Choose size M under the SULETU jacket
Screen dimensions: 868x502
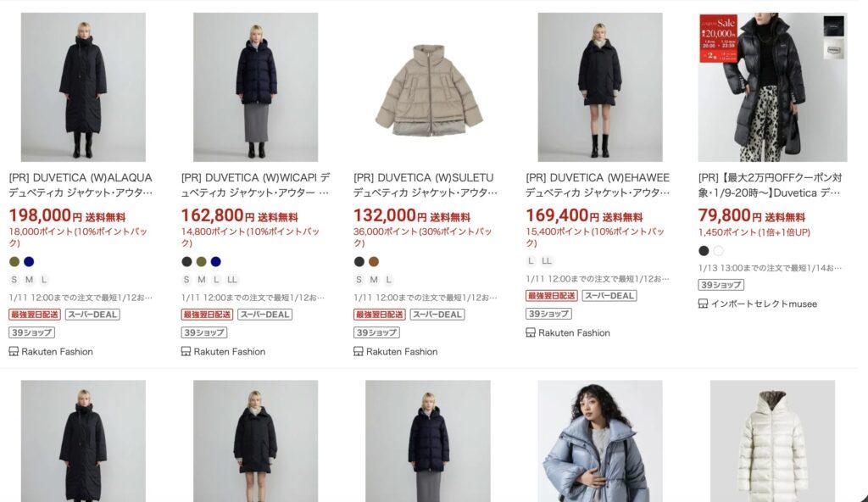[x=374, y=280]
